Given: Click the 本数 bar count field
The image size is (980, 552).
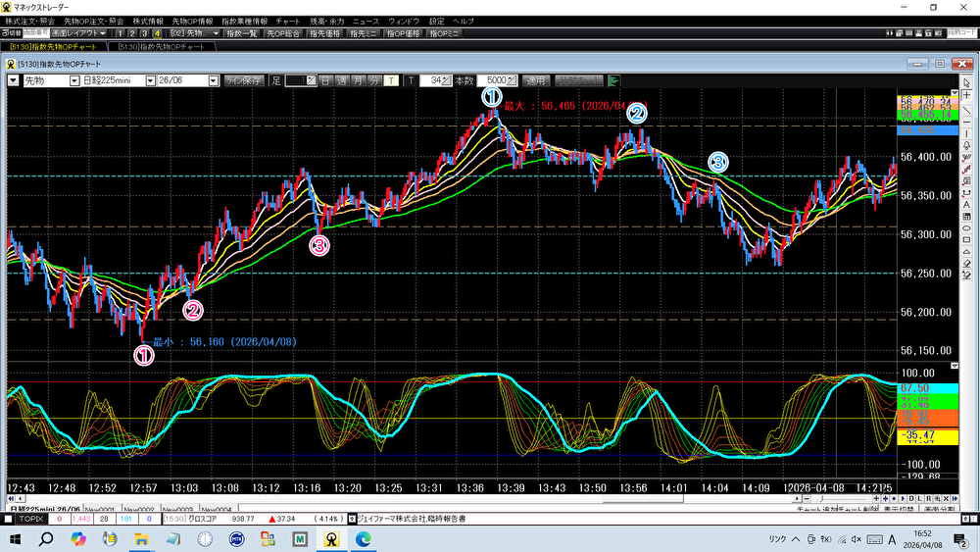Looking at the screenshot, I should [498, 80].
